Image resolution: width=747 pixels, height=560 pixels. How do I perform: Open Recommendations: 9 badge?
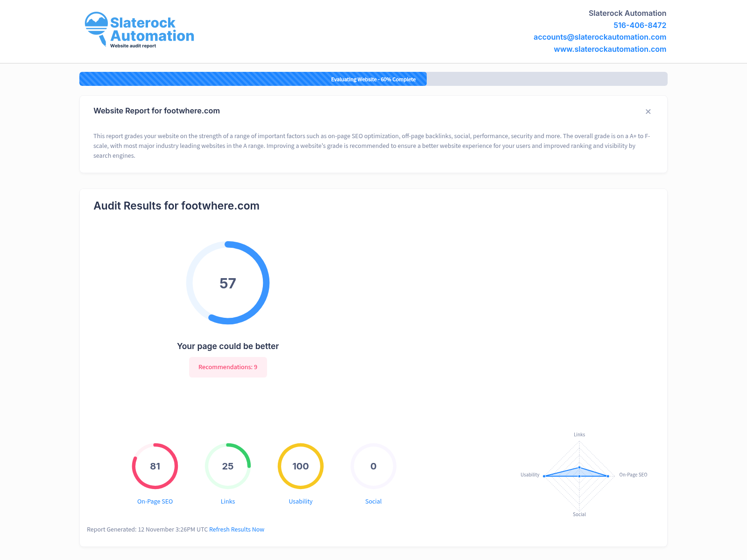228,367
